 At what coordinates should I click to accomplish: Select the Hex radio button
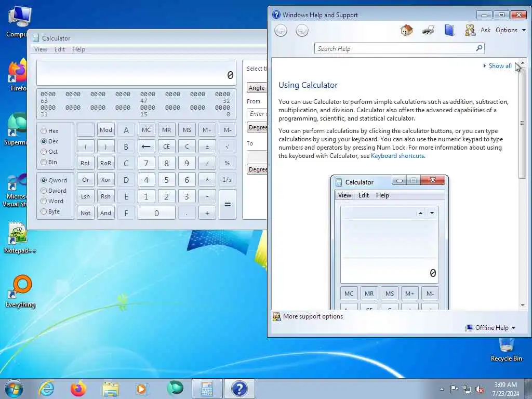coord(44,130)
